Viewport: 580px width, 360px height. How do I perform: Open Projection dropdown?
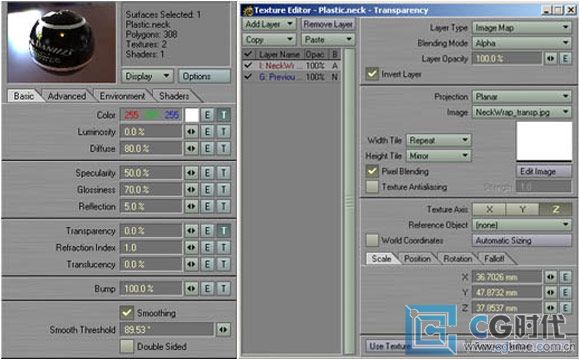(522, 97)
